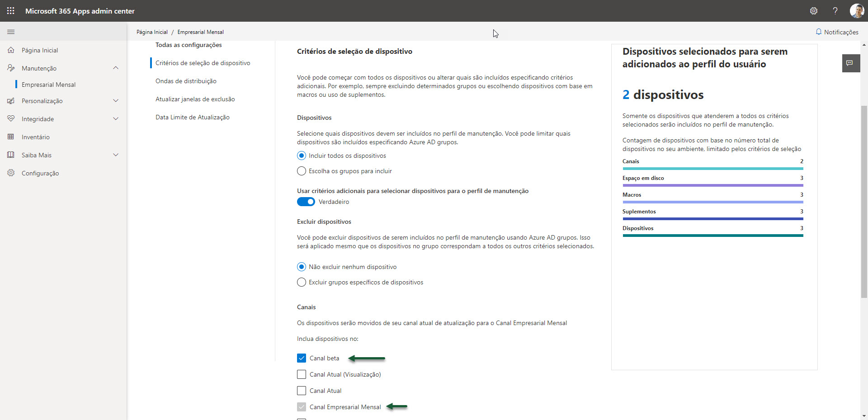Open Ondas de distribuição tab
This screenshot has width=868, height=420.
[186, 81]
